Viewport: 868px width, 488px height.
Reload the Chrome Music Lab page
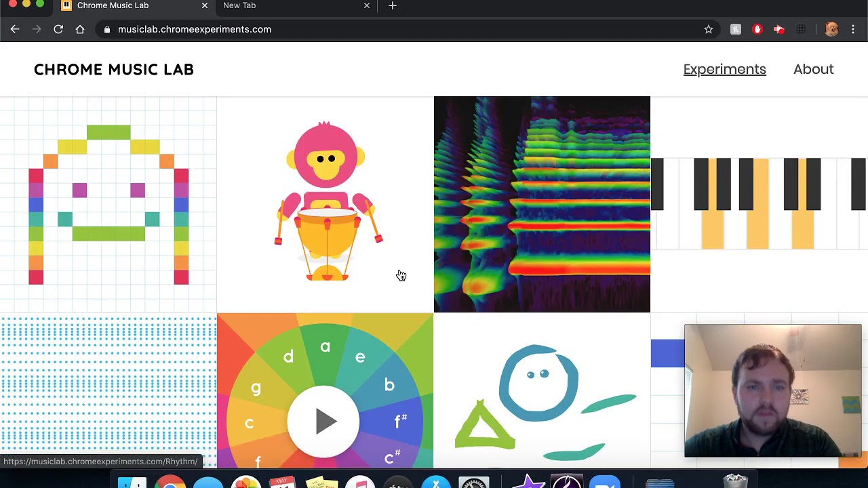58,29
